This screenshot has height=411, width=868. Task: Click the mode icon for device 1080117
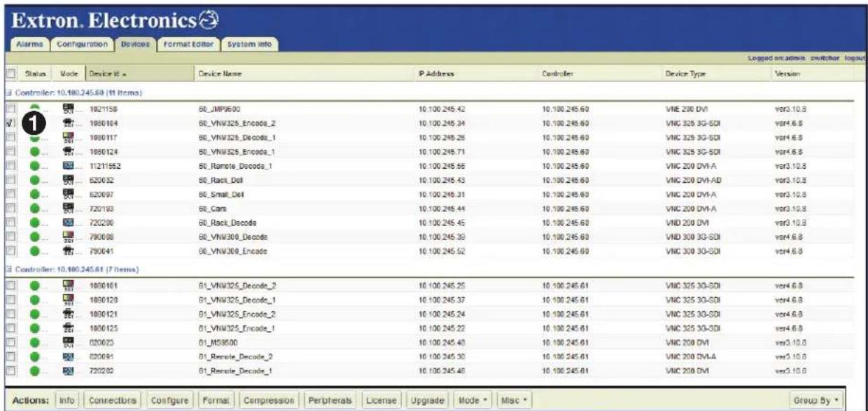pyautogui.click(x=68, y=137)
